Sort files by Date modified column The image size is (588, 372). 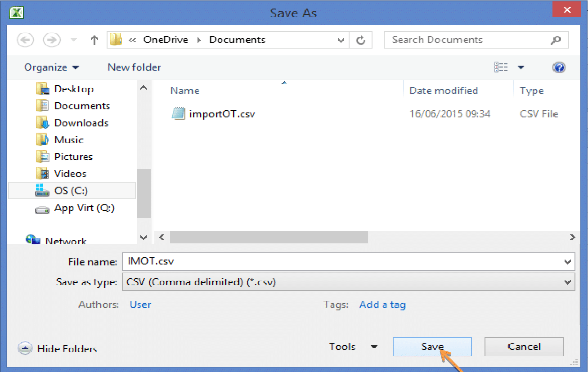444,90
